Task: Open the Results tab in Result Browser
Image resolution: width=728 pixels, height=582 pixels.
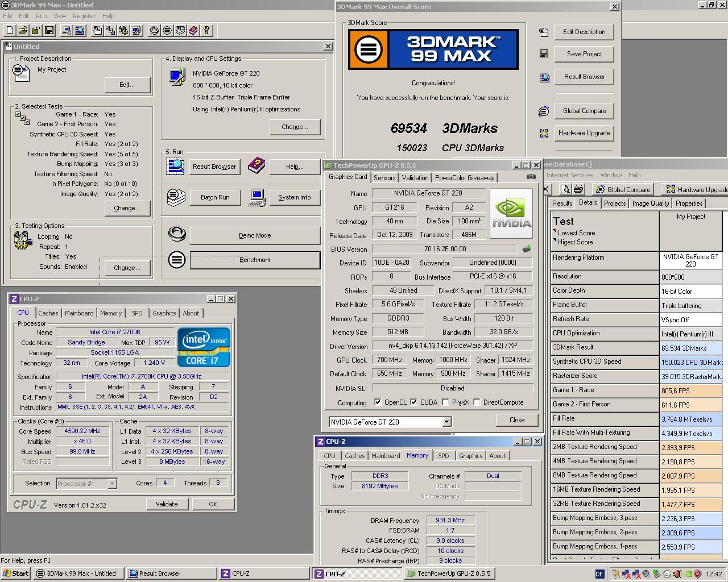Action: click(562, 203)
